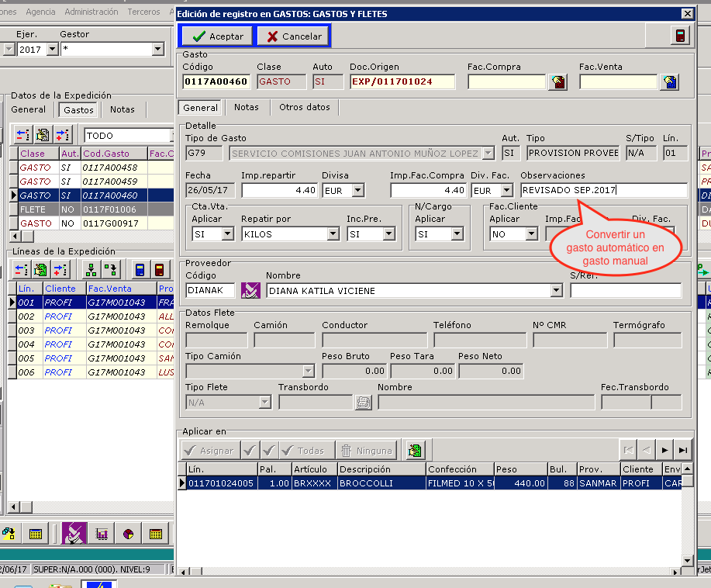711x588 pixels.
Task: Click the Observaciones text field
Action: [603, 190]
